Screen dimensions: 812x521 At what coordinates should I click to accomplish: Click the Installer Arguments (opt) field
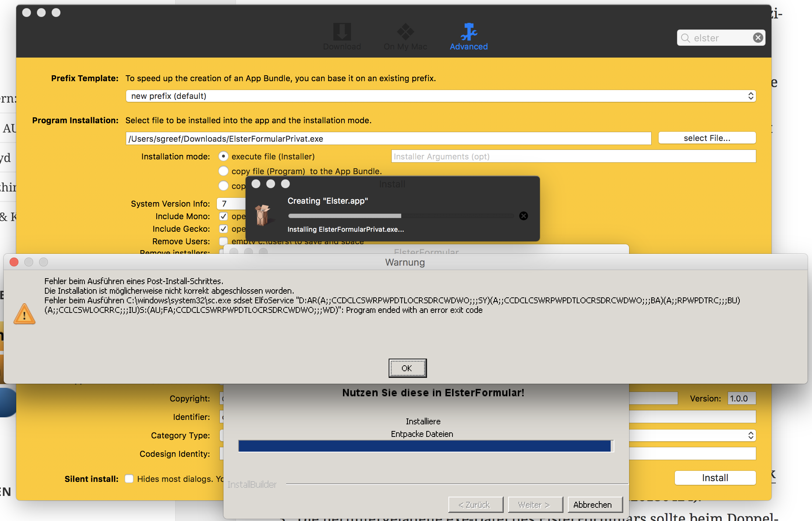(573, 156)
